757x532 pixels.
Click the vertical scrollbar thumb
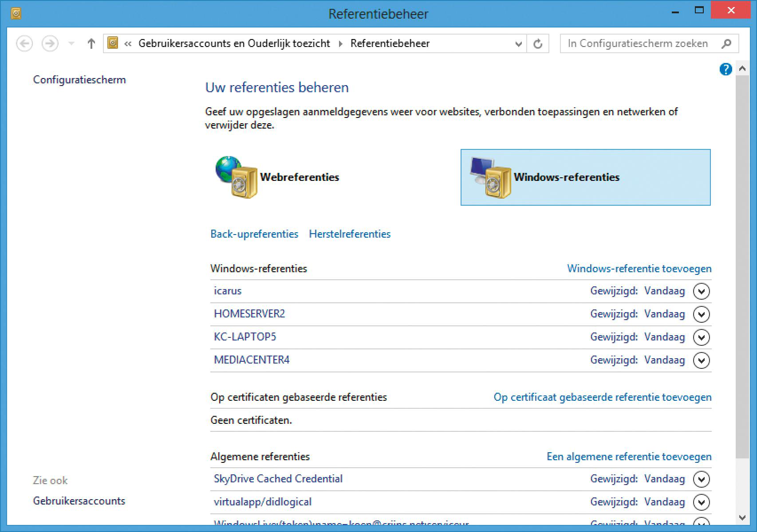(x=742, y=267)
